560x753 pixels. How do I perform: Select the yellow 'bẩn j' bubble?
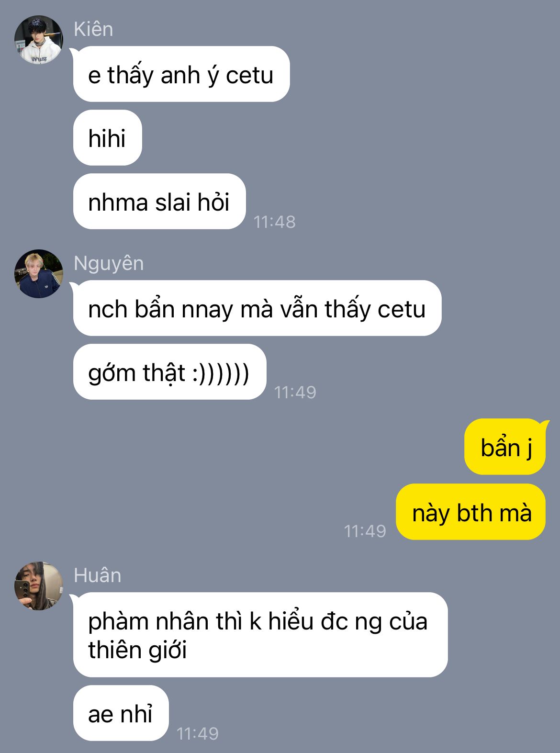click(x=505, y=447)
